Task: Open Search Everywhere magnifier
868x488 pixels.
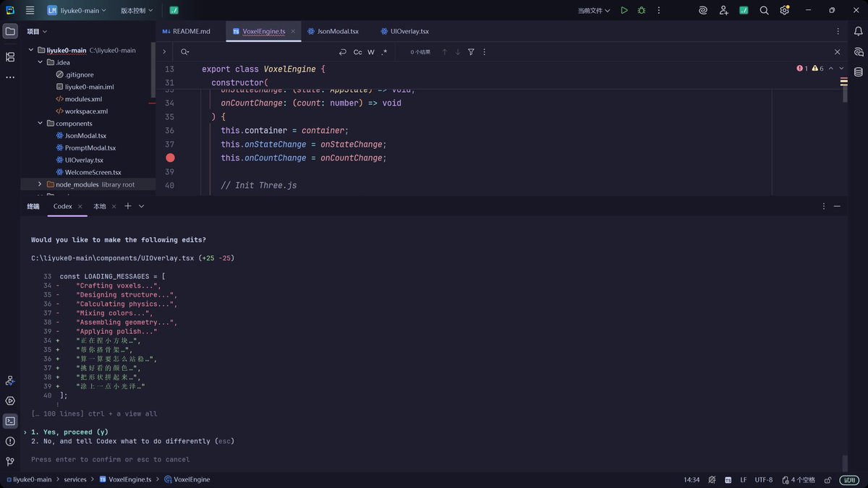Action: (x=764, y=10)
